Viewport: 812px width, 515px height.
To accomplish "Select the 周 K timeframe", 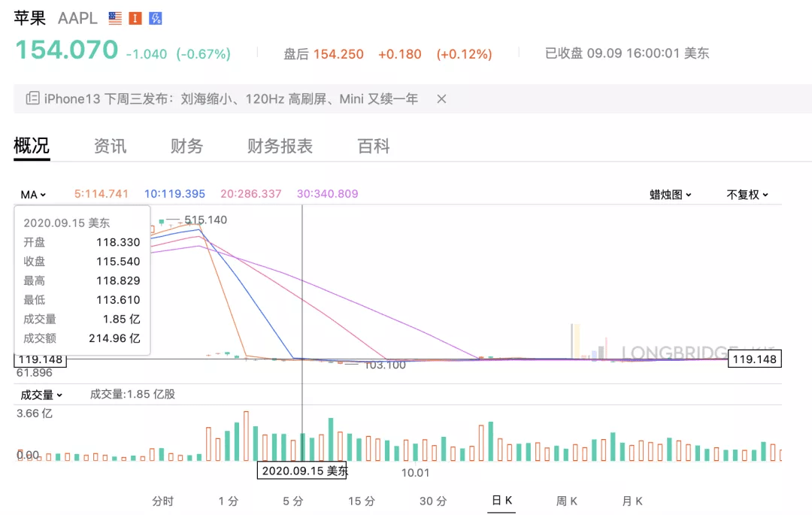I will point(567,501).
